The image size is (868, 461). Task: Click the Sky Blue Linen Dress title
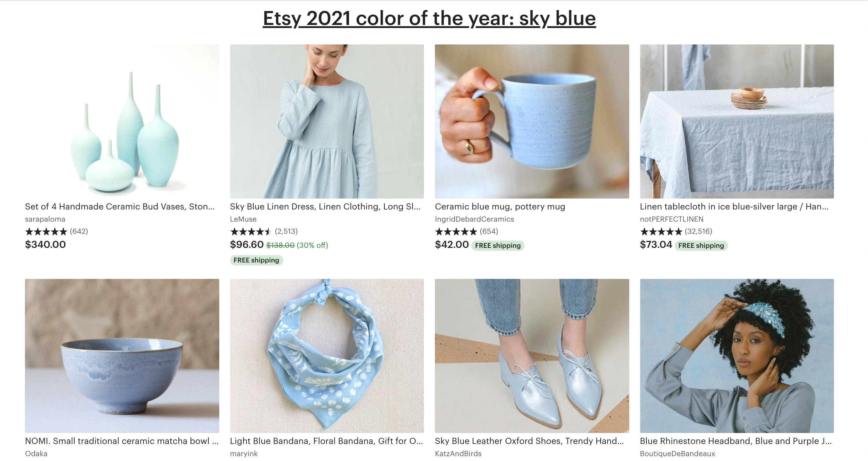325,206
